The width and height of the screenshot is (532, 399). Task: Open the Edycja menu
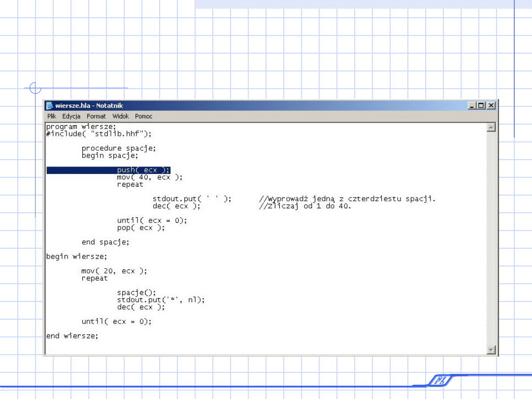click(71, 116)
